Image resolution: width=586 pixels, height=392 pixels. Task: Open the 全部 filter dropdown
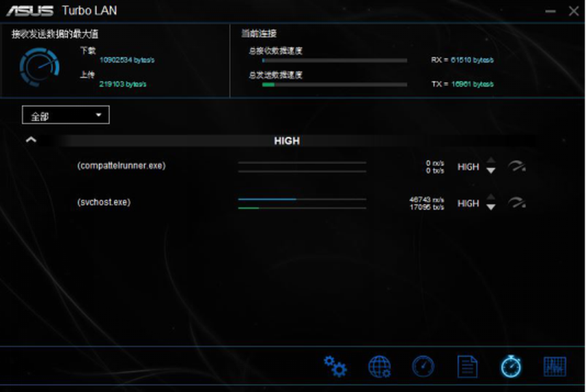click(66, 116)
